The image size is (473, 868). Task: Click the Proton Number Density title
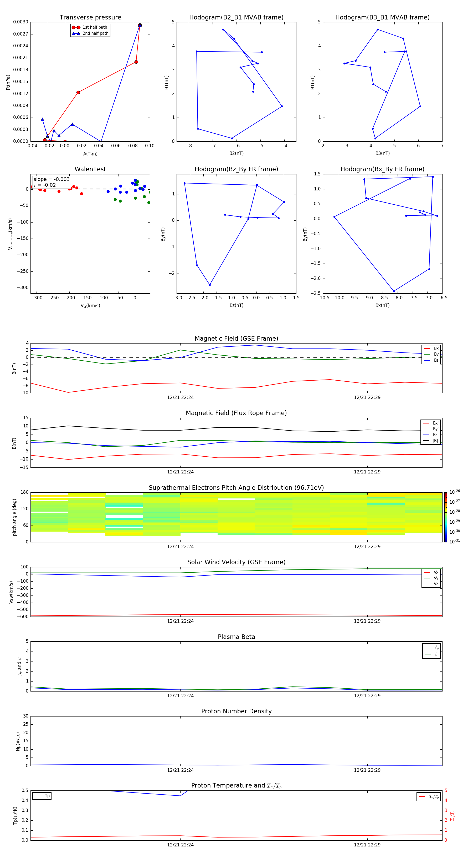(236, 711)
